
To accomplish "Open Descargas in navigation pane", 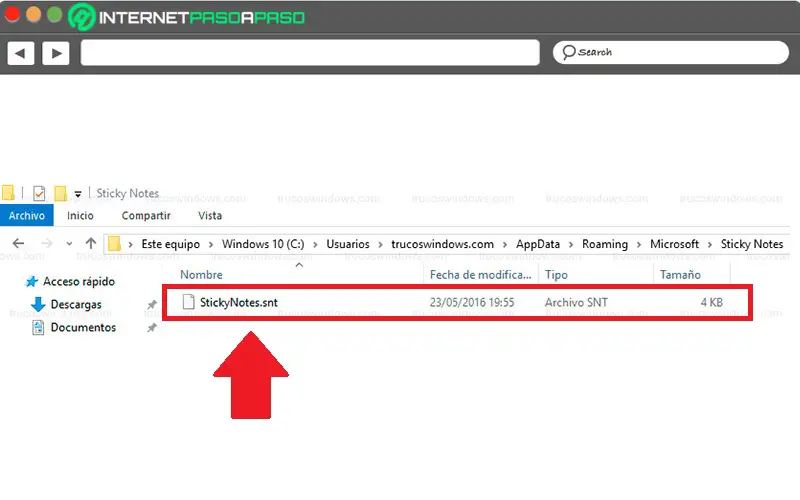I will 76,304.
